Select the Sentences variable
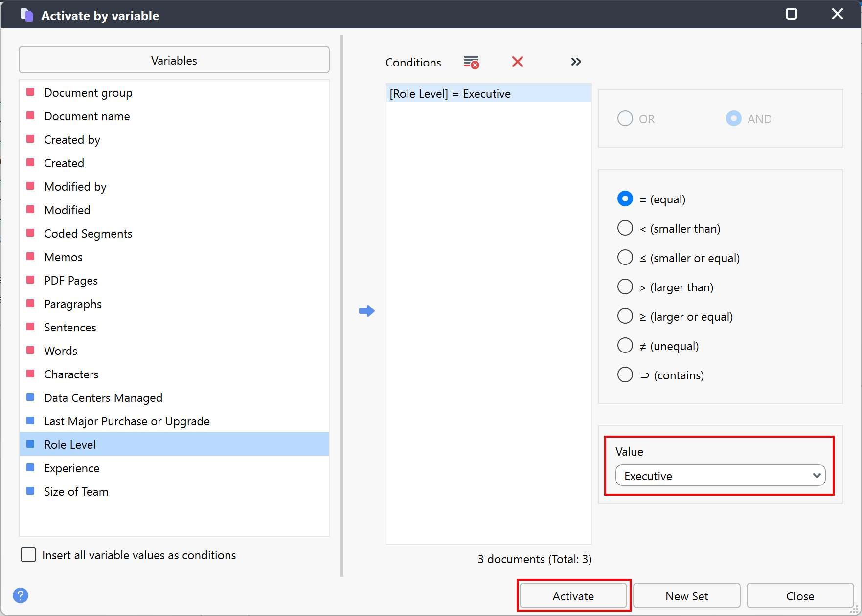862x616 pixels. (x=174, y=327)
